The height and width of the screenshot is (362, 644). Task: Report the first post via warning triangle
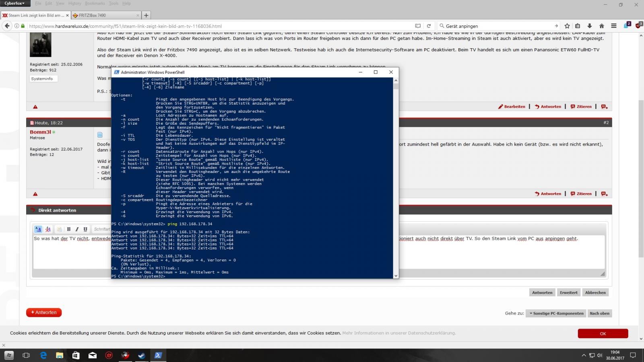(35, 107)
